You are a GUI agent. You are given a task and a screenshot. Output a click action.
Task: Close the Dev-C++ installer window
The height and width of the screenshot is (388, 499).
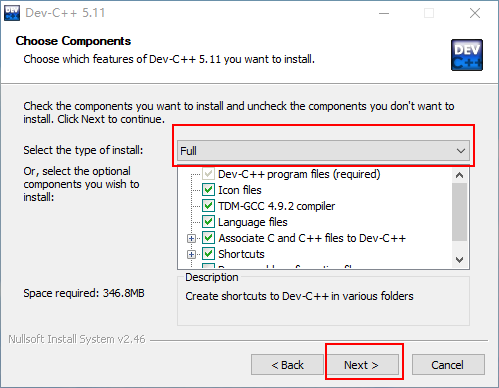point(475,13)
